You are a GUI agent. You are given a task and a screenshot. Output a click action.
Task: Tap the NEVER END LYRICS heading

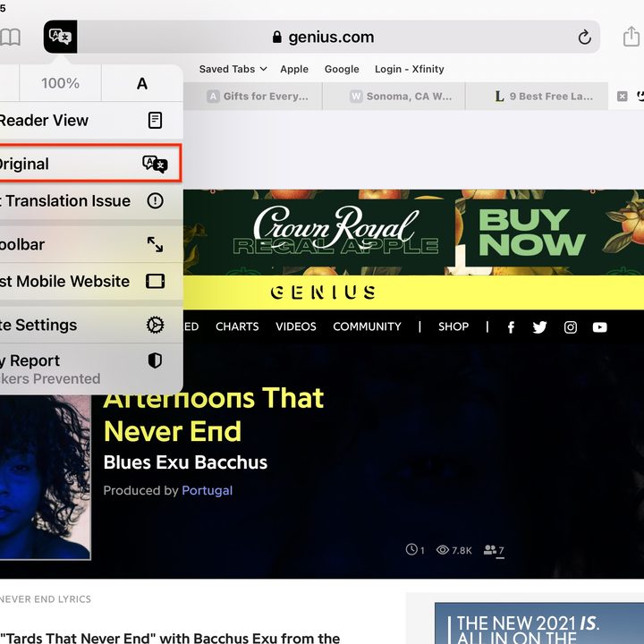[x=46, y=599]
